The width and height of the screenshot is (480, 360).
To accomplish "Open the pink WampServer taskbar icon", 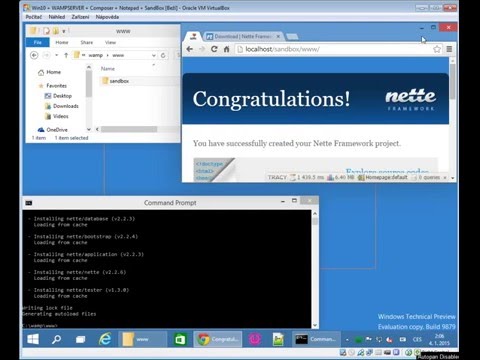I will click(x=255, y=339).
